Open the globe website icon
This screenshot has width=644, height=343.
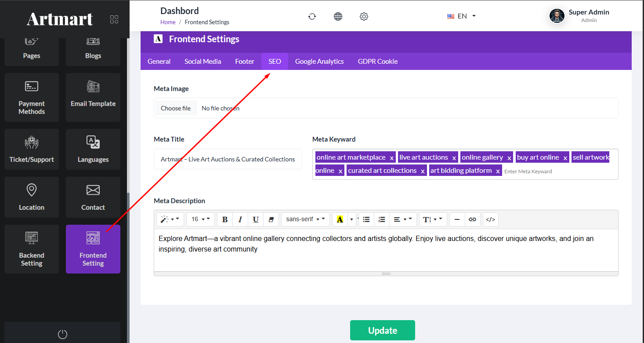(x=338, y=16)
